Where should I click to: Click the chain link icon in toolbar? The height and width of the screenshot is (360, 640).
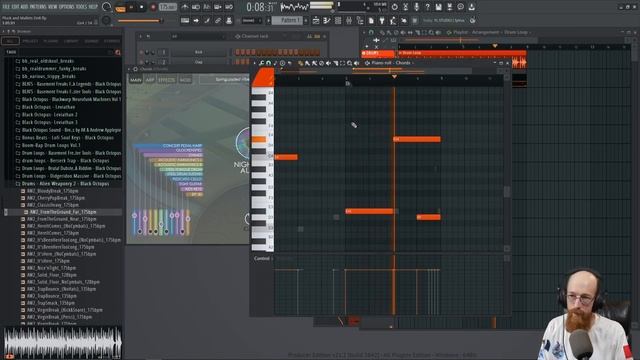click(x=218, y=20)
